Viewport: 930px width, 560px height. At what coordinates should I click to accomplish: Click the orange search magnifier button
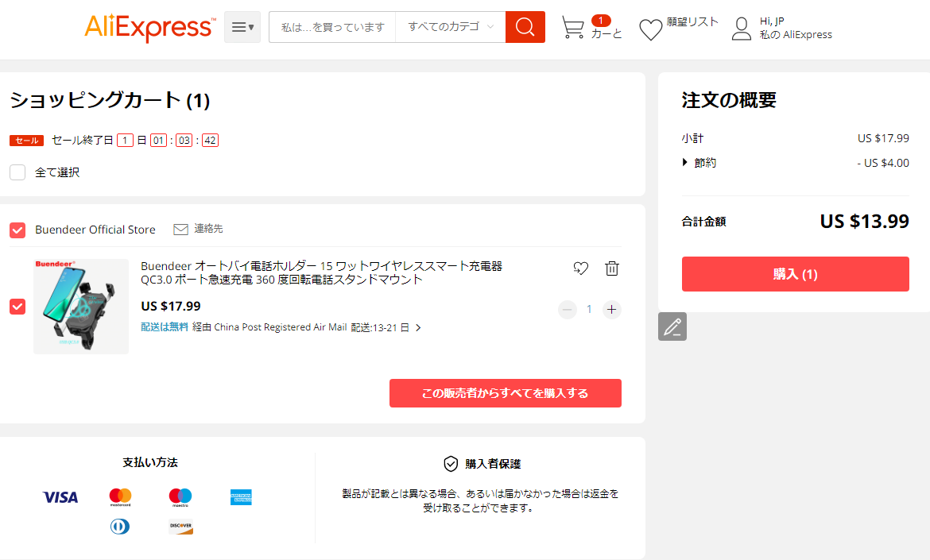pos(525,27)
